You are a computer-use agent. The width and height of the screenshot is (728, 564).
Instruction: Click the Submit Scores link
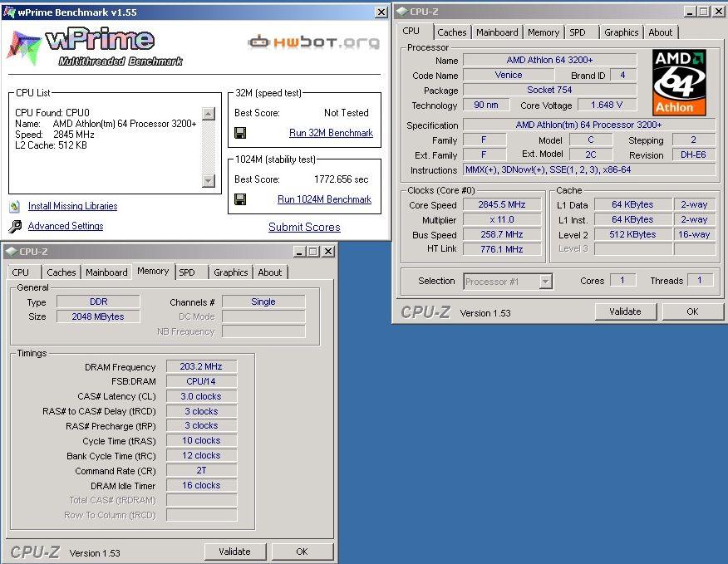(304, 227)
